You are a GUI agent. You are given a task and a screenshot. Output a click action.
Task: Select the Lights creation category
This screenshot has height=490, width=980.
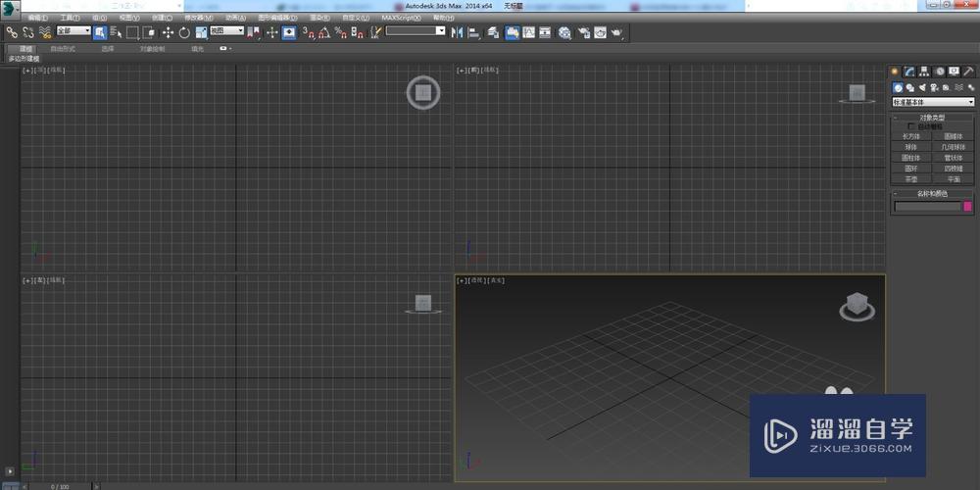[922, 87]
